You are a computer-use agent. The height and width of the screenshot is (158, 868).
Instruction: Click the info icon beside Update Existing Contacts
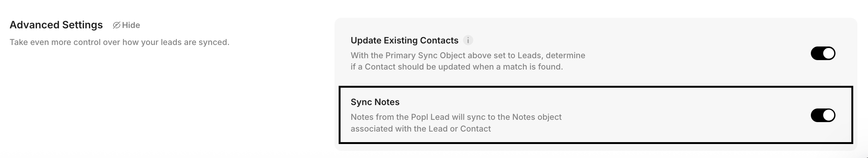(x=468, y=40)
